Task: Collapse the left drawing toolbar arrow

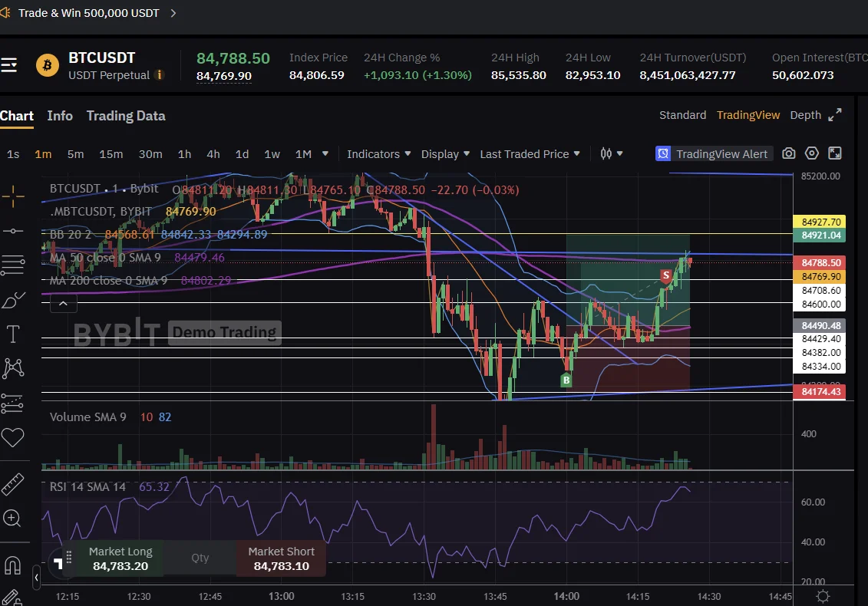Action: [x=36, y=578]
